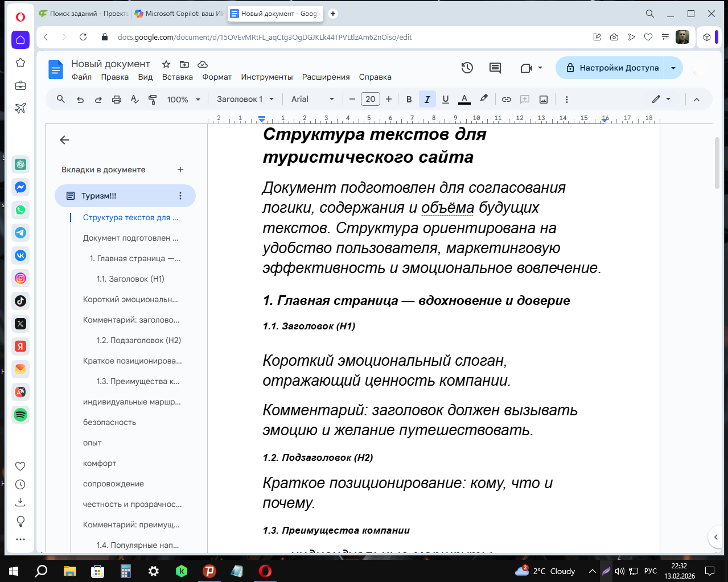Select the paint format tool
This screenshot has height=582, width=728.
tap(153, 99)
